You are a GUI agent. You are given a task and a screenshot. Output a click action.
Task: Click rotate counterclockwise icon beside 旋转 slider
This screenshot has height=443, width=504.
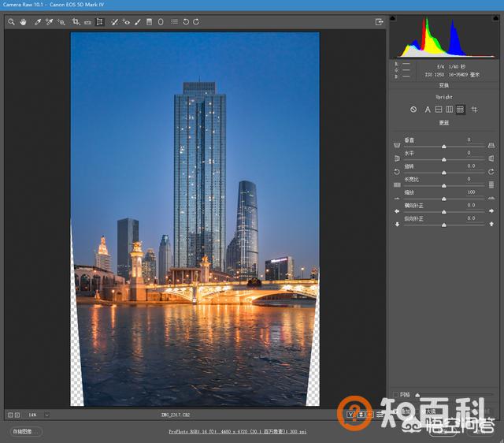(x=397, y=172)
